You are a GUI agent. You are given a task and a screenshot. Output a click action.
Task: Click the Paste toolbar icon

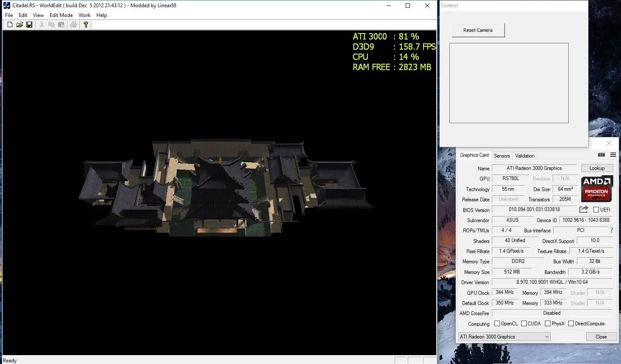point(61,25)
